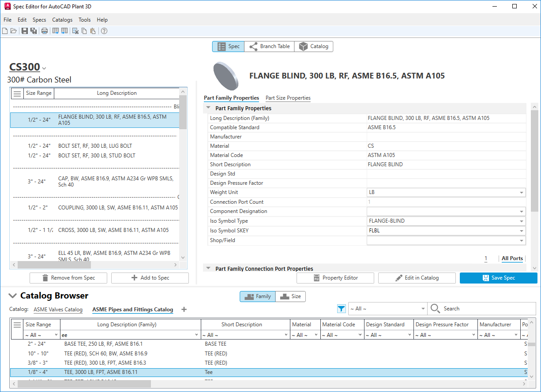Switch to ASME Pipes and Fittings Catalog tab
This screenshot has height=392, width=541.
tap(133, 310)
